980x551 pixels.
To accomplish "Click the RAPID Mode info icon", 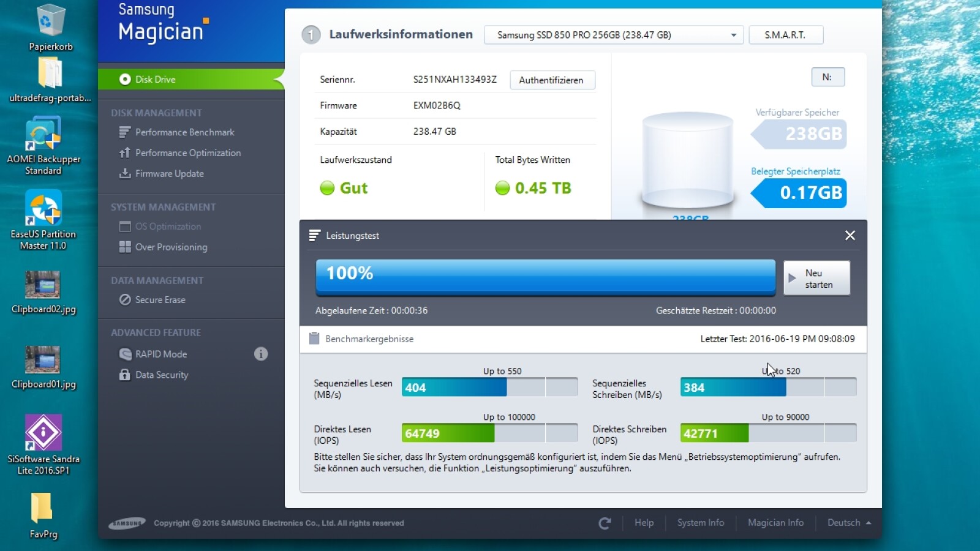I will (x=261, y=354).
